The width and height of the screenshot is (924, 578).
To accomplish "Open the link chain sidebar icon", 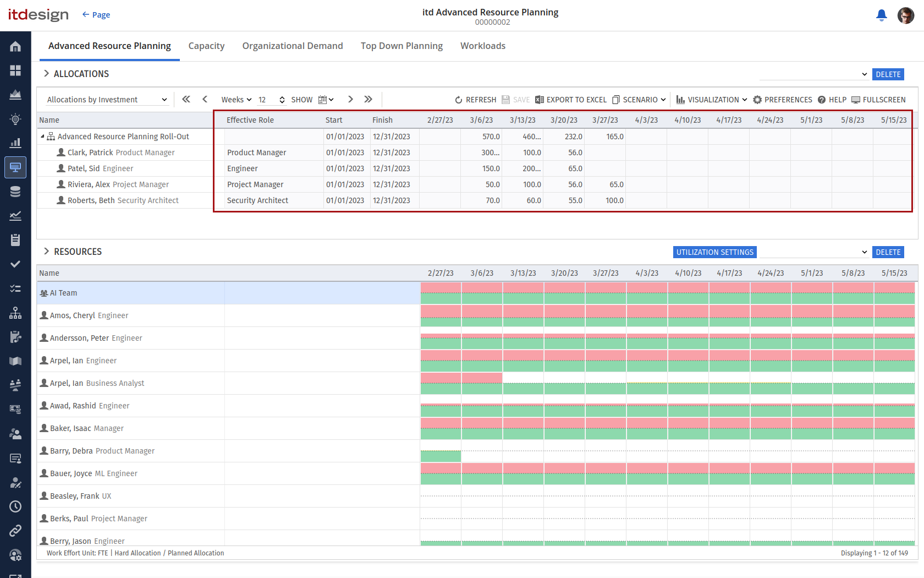I will click(15, 531).
